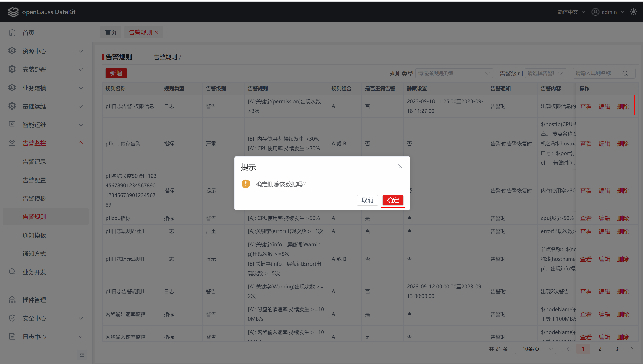Open the 告警级别 dropdown

[x=545, y=73]
